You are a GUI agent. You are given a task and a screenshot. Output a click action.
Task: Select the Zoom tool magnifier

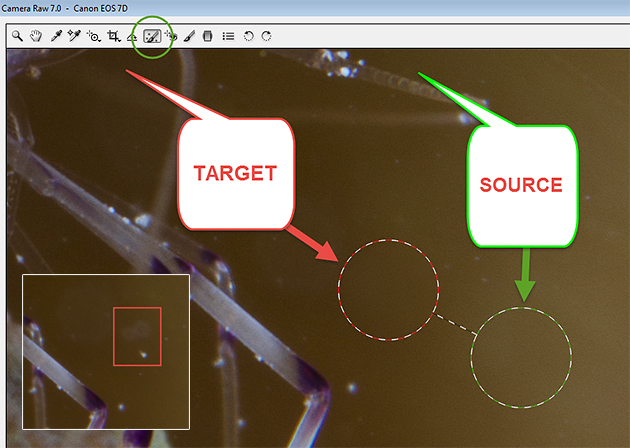(x=17, y=36)
